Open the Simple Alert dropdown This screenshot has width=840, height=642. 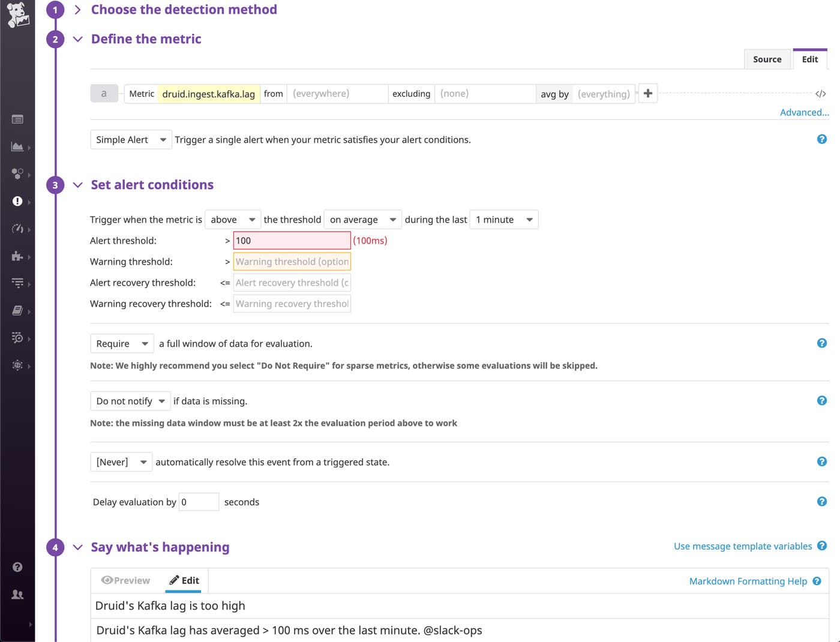130,139
